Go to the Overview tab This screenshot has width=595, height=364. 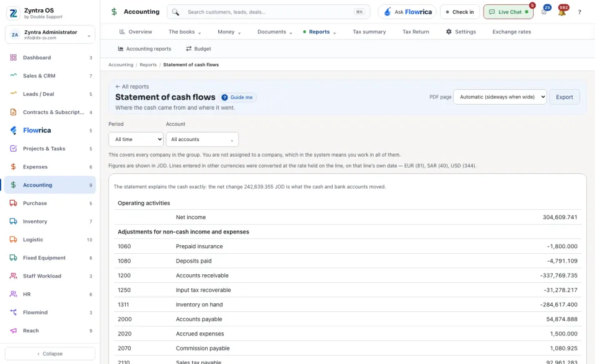pyautogui.click(x=136, y=32)
